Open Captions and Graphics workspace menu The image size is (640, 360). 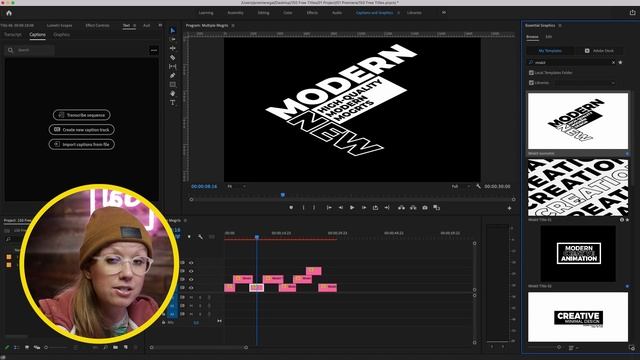pyautogui.click(x=398, y=13)
